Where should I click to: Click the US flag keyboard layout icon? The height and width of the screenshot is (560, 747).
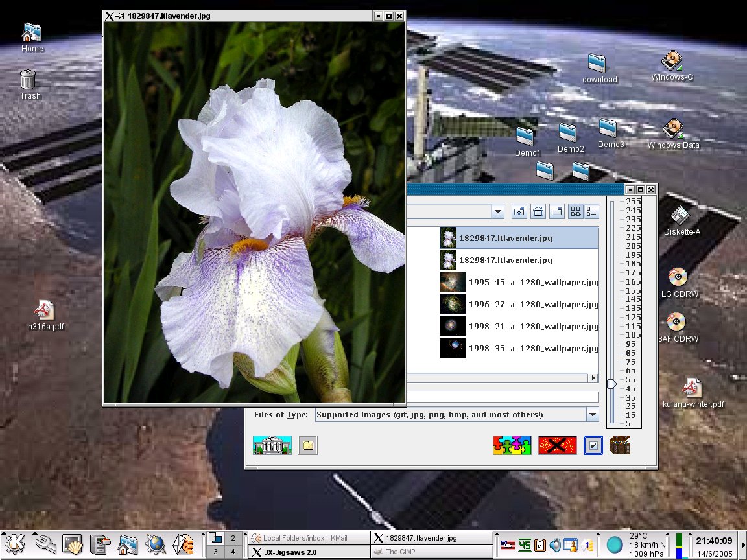pyautogui.click(x=507, y=544)
